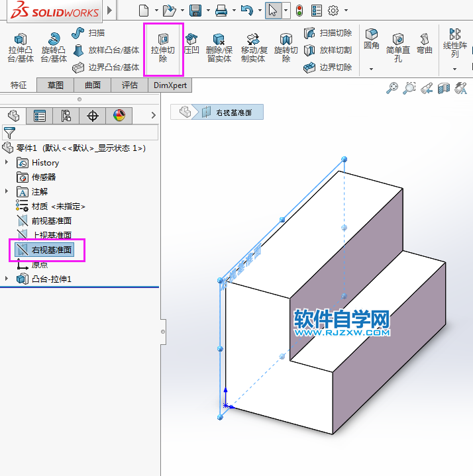Screen dimensions: 473x476
Task: Switch to the 评估 (Evaluate) tab
Action: coord(130,85)
